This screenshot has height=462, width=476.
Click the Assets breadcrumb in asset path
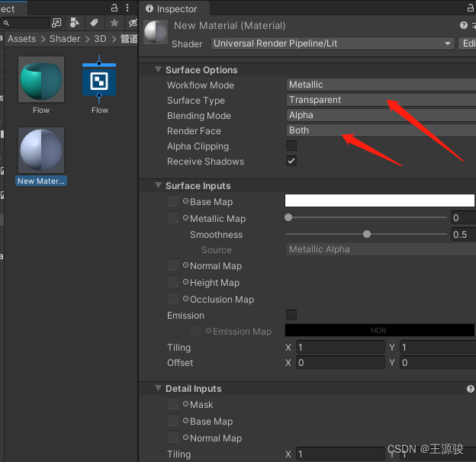point(22,39)
